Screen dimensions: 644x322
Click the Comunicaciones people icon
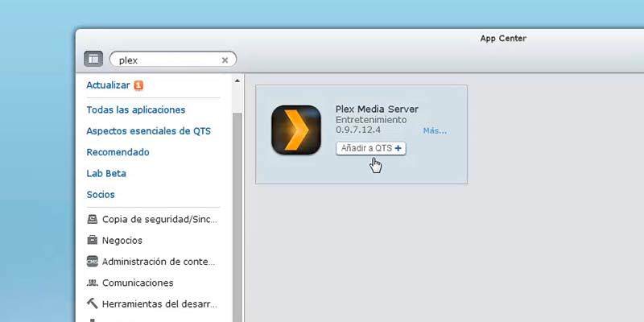pos(93,283)
